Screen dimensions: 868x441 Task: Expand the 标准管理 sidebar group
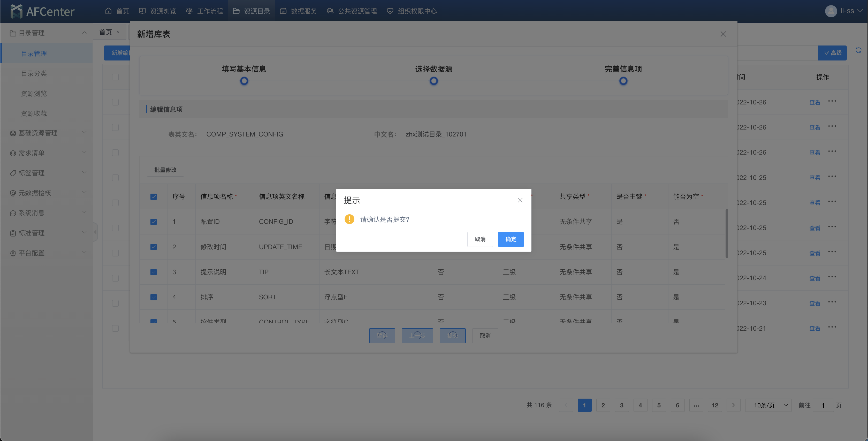click(x=84, y=232)
